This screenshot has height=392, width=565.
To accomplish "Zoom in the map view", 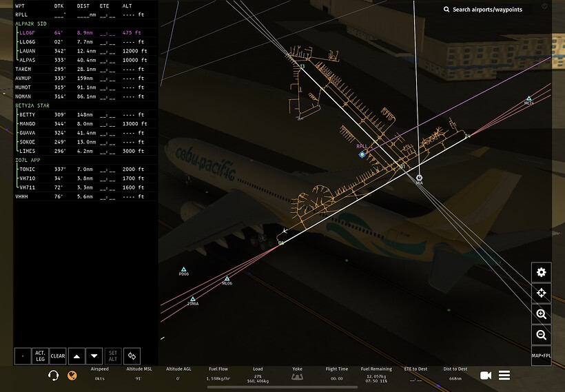I will 541,314.
